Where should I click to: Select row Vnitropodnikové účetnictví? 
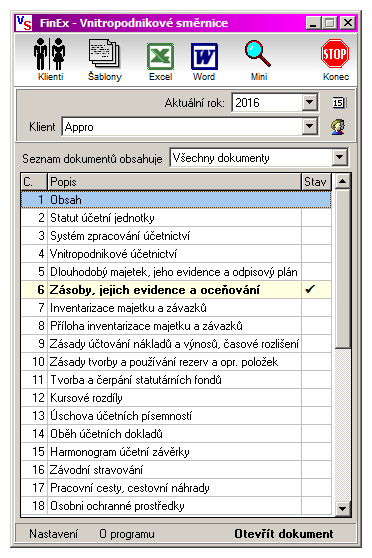(x=176, y=254)
